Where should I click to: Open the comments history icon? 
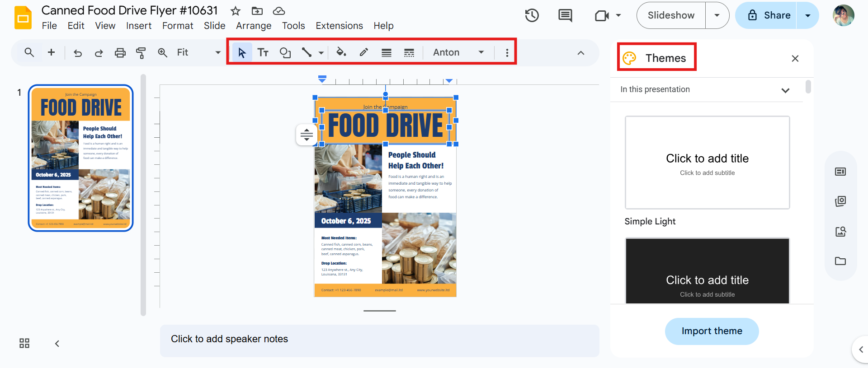(x=565, y=15)
